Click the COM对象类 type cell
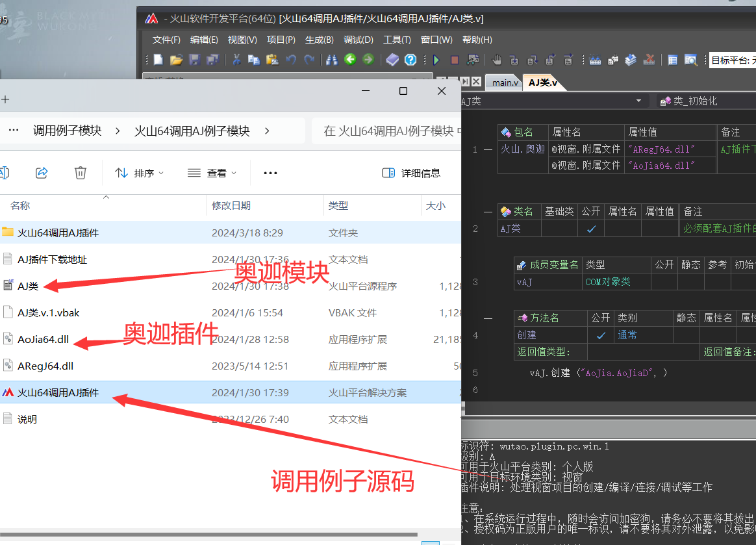Screen dimensions: 756x545 (x=616, y=282)
